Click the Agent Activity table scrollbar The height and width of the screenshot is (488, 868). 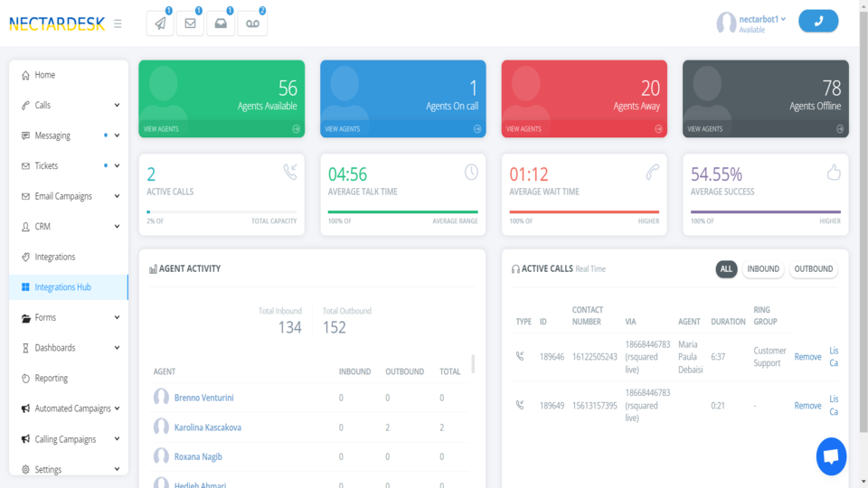(x=473, y=364)
